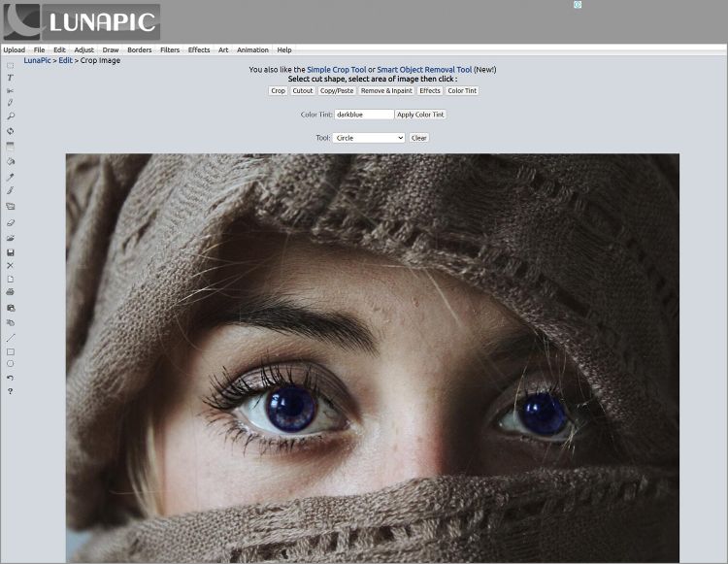Click the X close image icon
Screen dimensions: 728x564
[11, 266]
